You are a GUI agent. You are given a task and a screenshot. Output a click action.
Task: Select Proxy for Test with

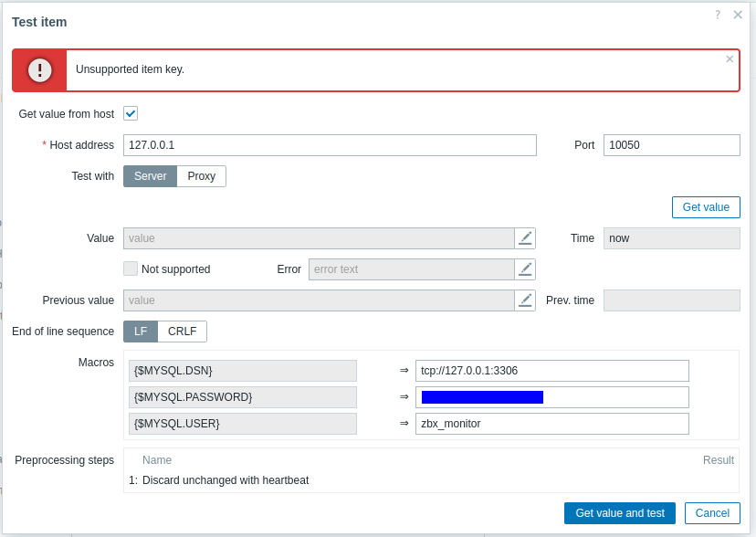tap(202, 176)
